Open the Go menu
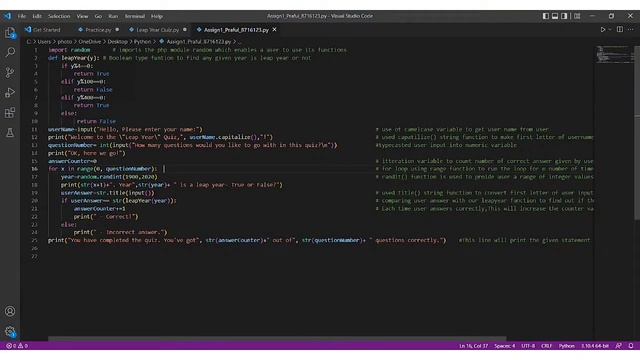The height and width of the screenshot is (360, 640). (98, 16)
